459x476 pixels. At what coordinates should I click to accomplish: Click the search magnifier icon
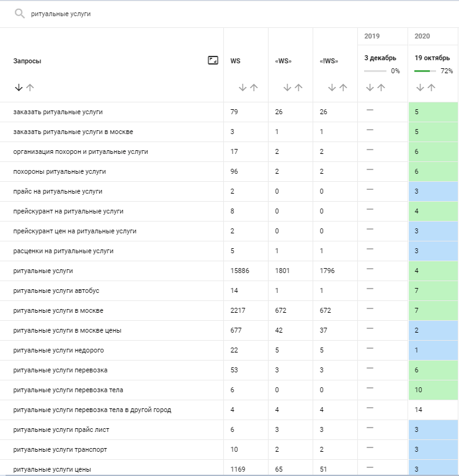[x=20, y=13]
